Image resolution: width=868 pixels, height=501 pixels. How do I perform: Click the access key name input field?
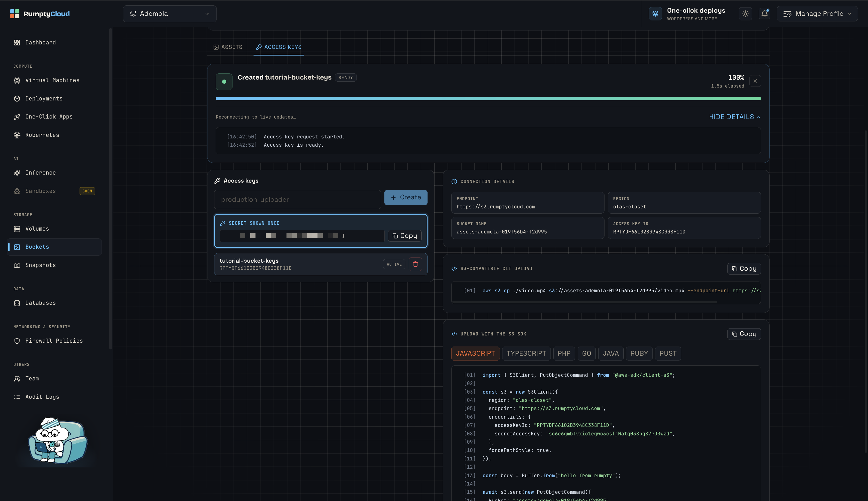tap(297, 200)
